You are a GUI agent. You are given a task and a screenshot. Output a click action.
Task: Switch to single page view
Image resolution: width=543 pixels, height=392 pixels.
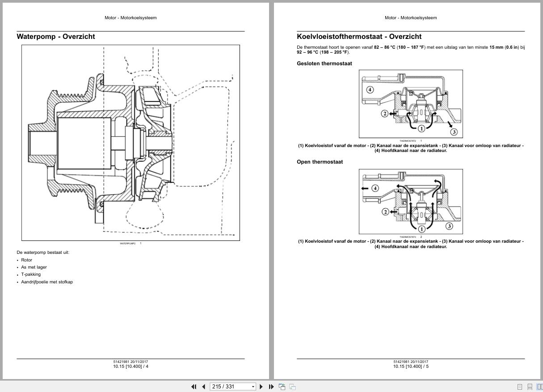coord(520,387)
